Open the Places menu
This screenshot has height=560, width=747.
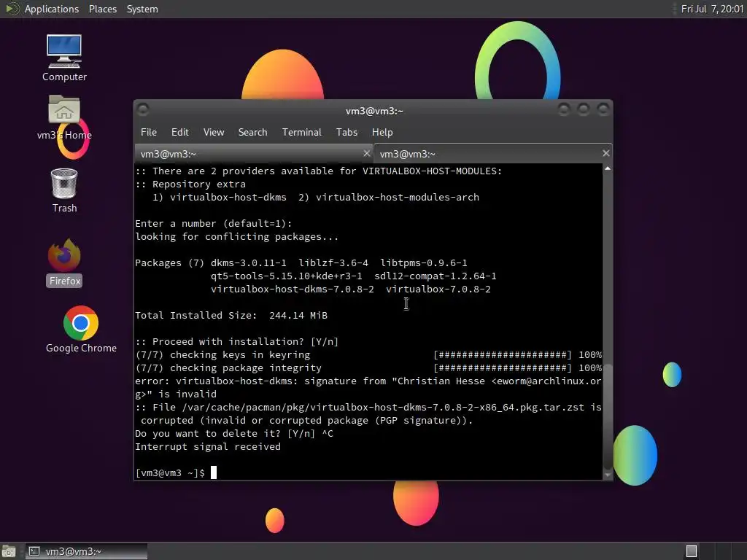(102, 9)
